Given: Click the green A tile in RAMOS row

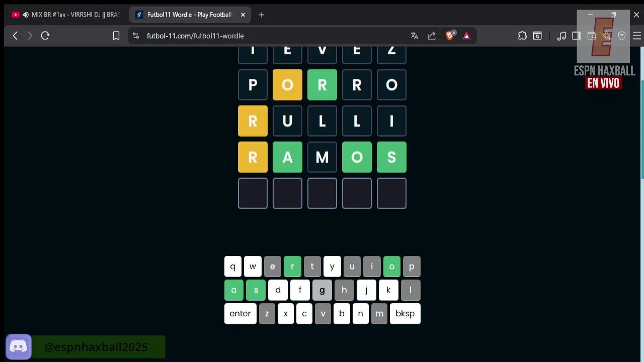Looking at the screenshot, I should coord(287,157).
